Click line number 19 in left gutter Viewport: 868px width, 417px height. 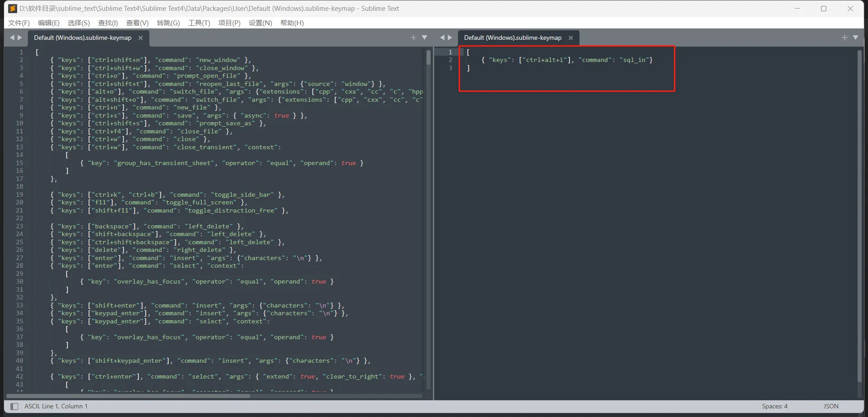click(x=19, y=194)
